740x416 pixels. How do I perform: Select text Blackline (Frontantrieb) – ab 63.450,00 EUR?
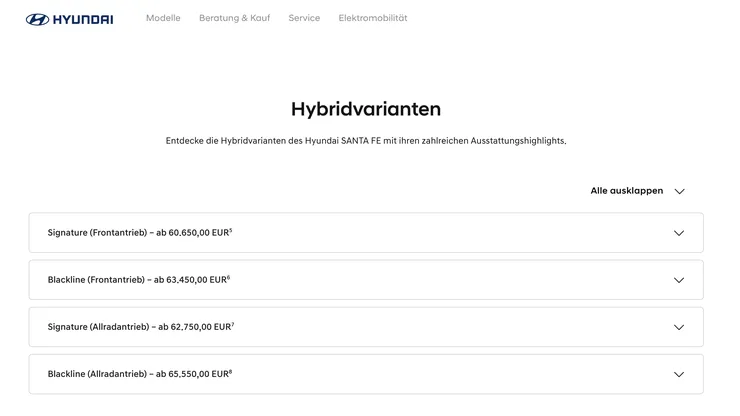[139, 280]
